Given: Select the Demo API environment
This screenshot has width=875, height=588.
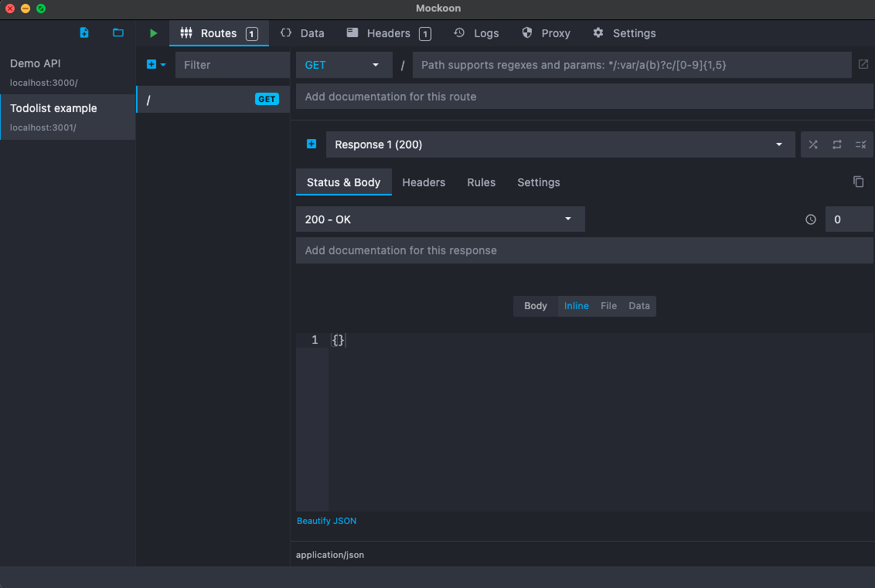Looking at the screenshot, I should click(x=67, y=71).
